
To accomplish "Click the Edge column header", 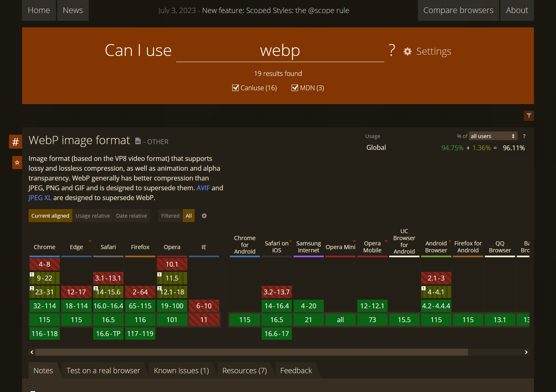I will click(76, 247).
